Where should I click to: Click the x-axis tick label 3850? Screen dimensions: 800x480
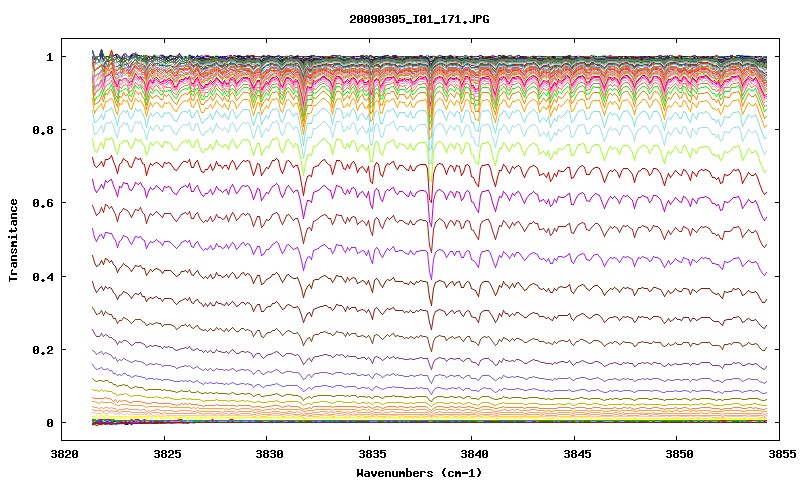pos(680,454)
